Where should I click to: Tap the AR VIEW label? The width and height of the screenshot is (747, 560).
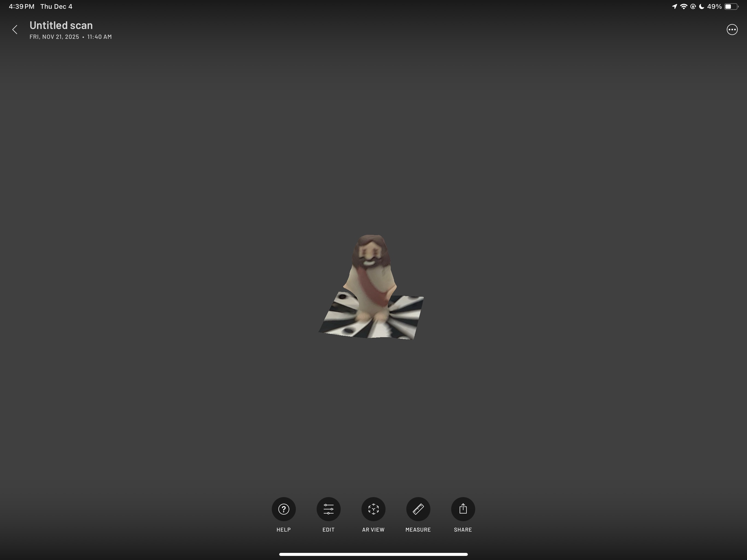tap(373, 530)
